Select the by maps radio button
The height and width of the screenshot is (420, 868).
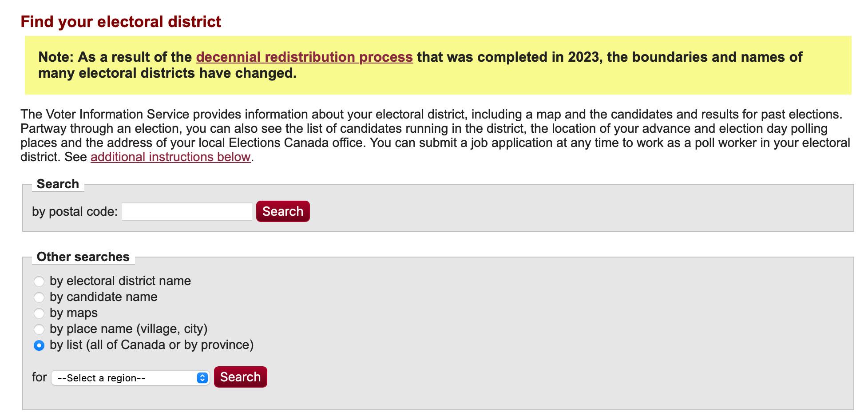tap(39, 313)
